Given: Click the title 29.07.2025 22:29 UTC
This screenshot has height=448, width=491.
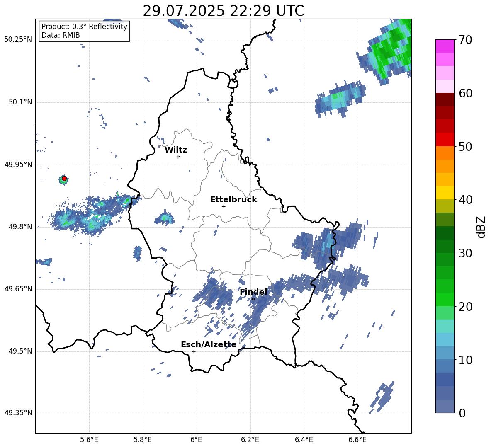Looking at the screenshot, I should point(224,11).
